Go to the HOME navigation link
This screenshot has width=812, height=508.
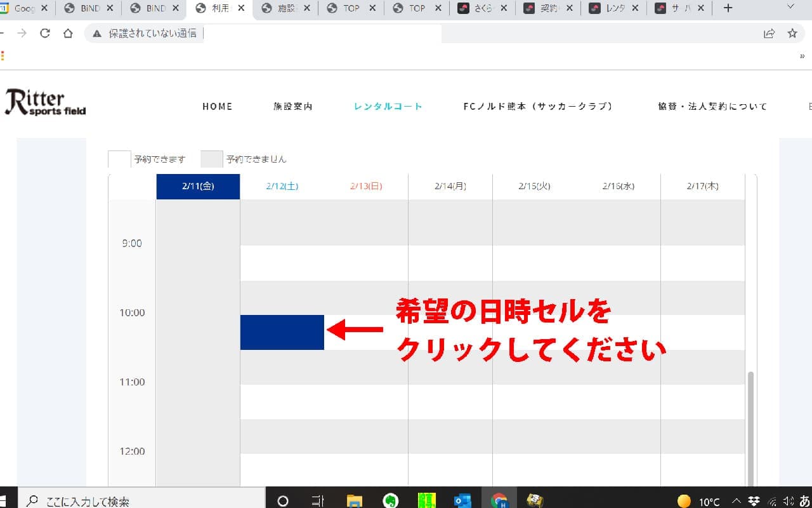pos(217,107)
